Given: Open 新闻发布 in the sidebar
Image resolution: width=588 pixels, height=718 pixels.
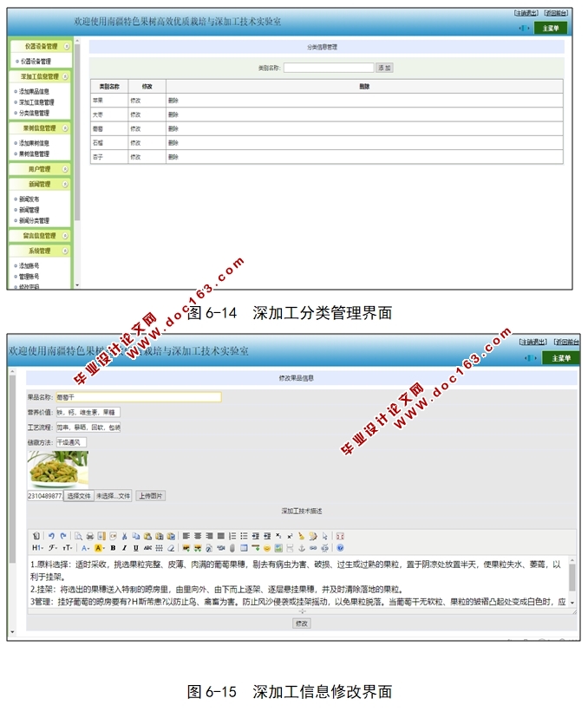Looking at the screenshot, I should 29,199.
